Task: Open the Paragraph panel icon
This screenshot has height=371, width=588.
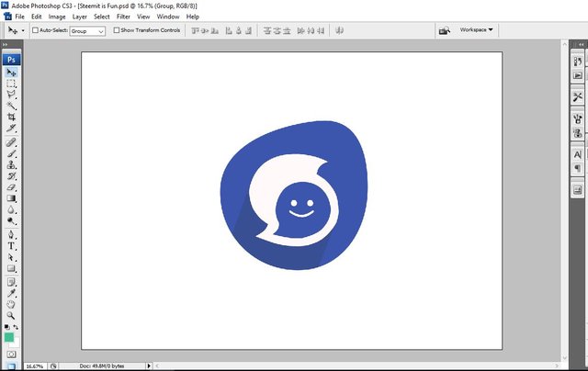Action: tap(578, 168)
